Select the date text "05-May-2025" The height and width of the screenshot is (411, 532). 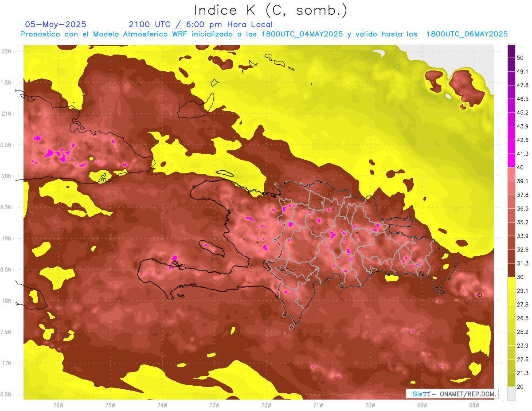point(55,24)
